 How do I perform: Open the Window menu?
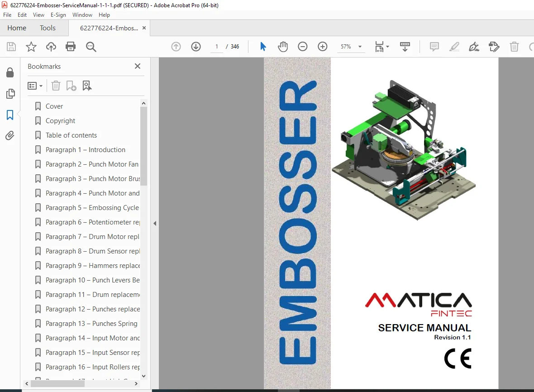tap(82, 14)
